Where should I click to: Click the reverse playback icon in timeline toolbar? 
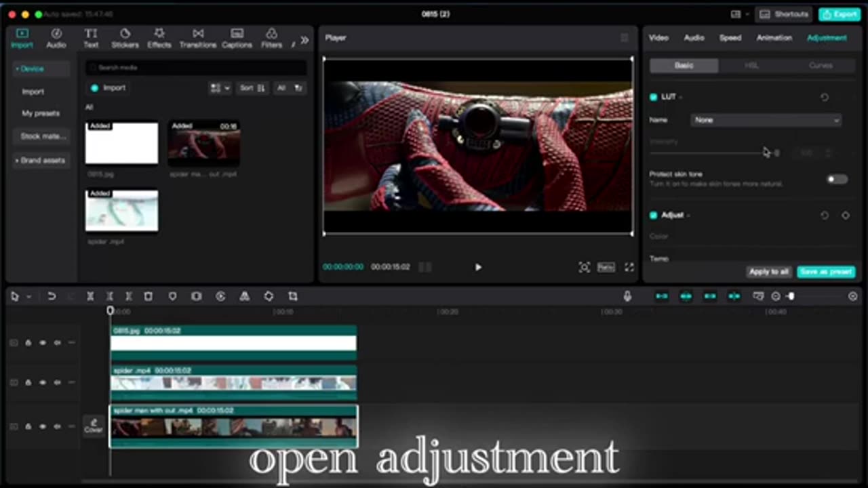click(x=220, y=296)
